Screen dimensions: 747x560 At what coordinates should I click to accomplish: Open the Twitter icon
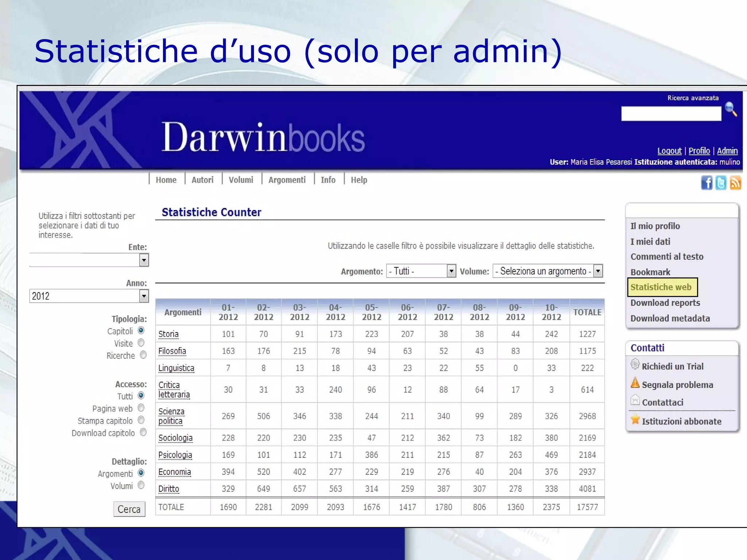coord(721,183)
